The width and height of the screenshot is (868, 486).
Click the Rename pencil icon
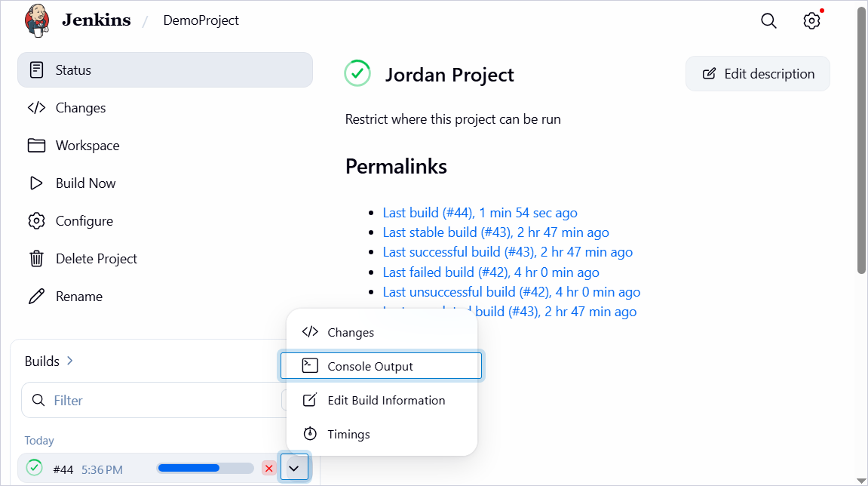pos(36,296)
